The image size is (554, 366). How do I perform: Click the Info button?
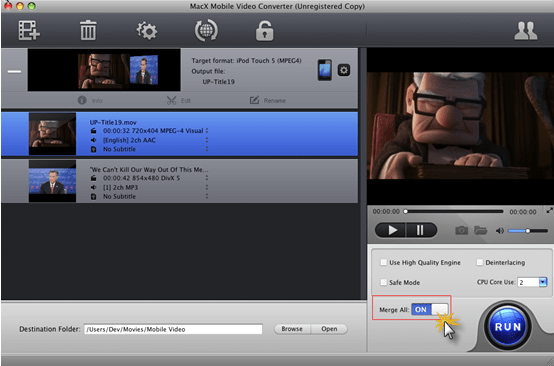[x=90, y=101]
